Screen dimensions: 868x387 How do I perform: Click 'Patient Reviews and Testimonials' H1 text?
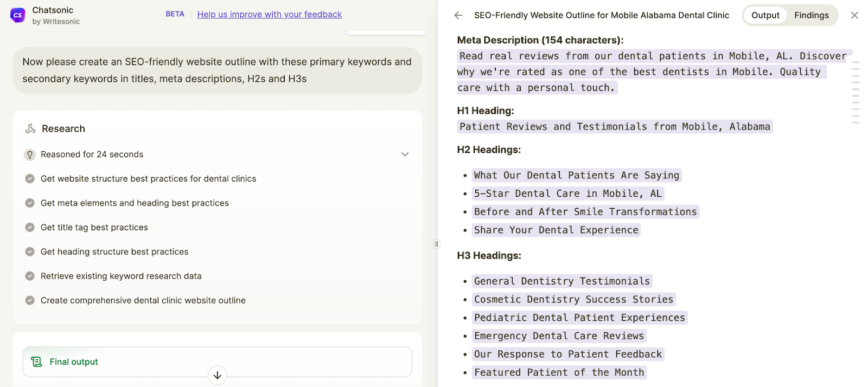coord(615,127)
